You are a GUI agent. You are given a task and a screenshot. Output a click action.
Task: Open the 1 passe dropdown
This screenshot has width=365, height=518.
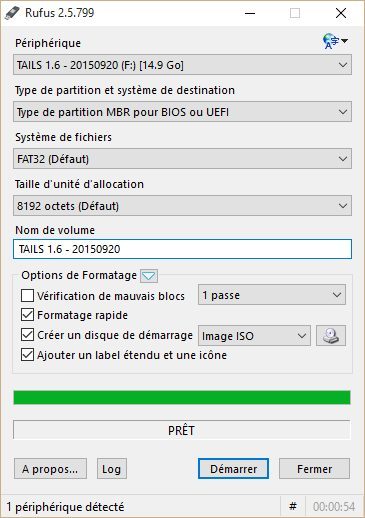(x=272, y=295)
